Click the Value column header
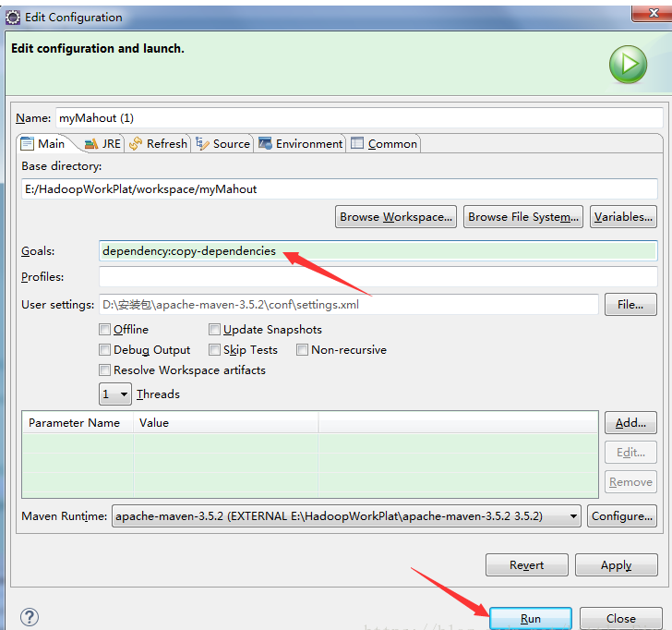This screenshot has width=672, height=630. click(226, 423)
